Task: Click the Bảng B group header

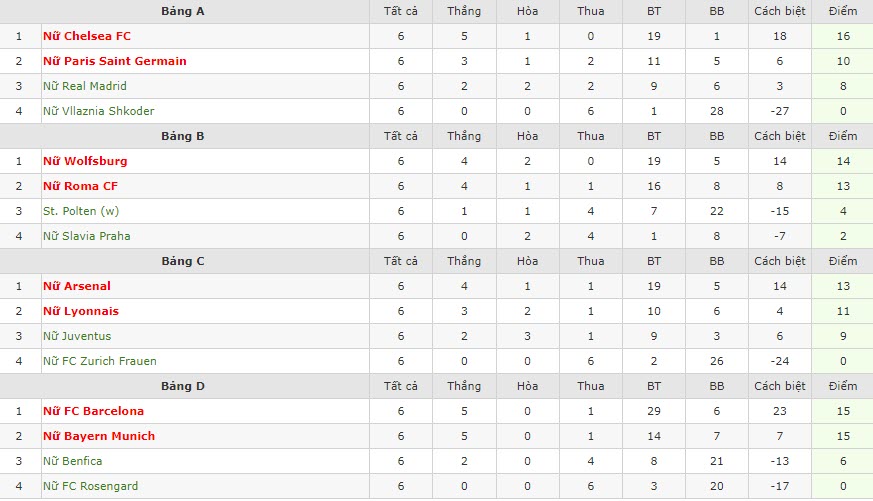Action: click(183, 136)
